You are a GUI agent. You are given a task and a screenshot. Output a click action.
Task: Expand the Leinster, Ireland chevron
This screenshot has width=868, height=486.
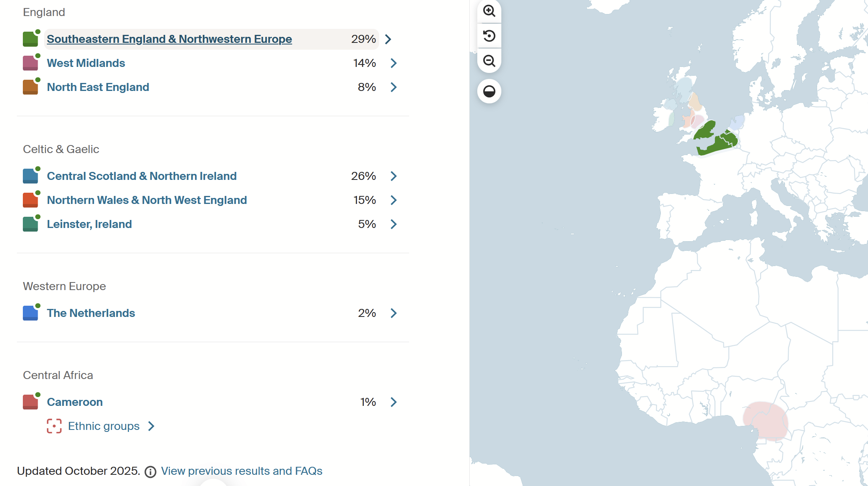click(394, 224)
